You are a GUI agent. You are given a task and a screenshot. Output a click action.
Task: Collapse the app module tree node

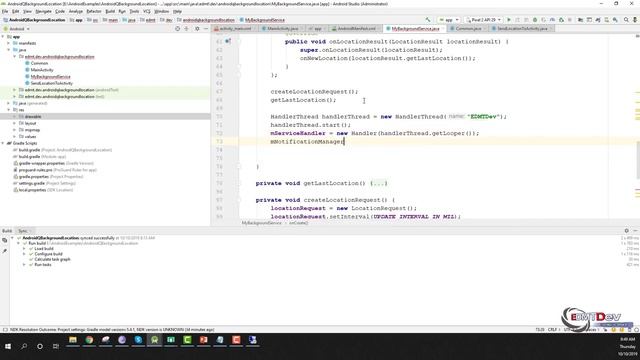coord(3,37)
